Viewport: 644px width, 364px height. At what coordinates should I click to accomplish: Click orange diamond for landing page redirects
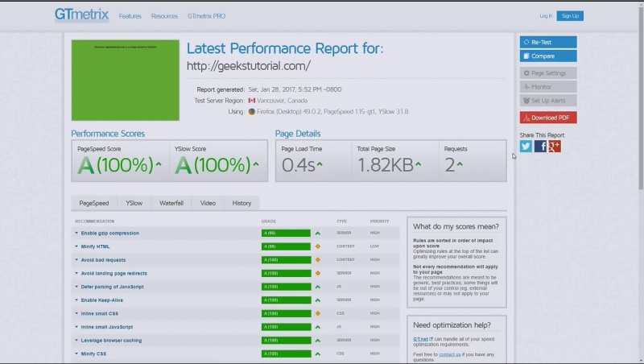[x=317, y=273]
